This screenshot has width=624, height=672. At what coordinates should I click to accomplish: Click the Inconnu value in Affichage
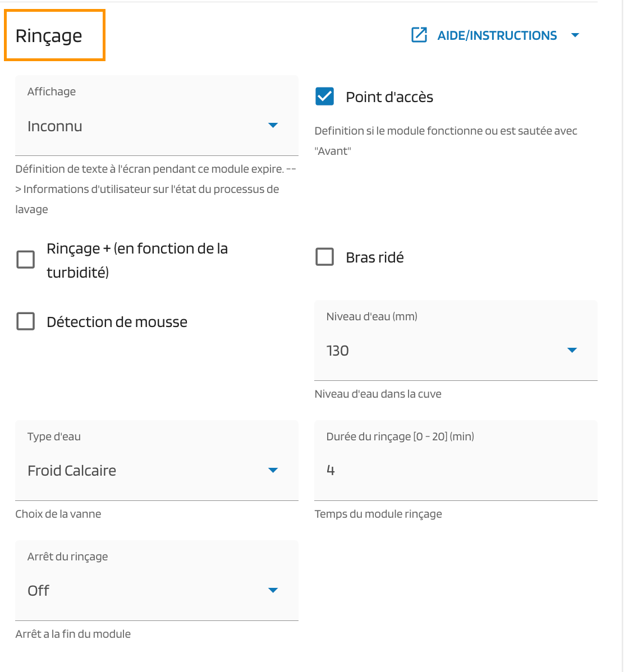(x=55, y=126)
